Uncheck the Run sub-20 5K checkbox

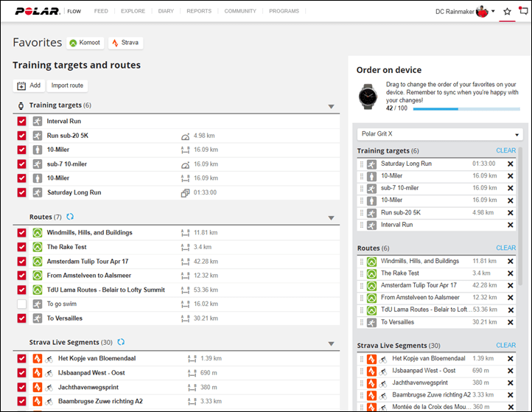[21, 136]
